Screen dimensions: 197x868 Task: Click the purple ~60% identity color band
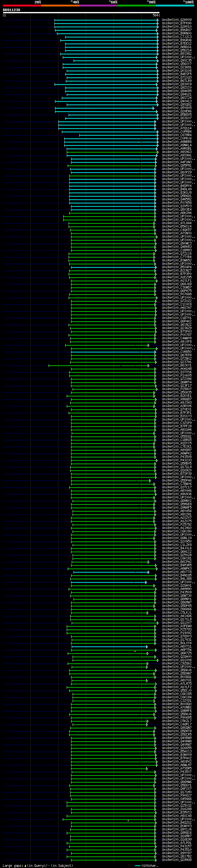pyautogui.click(x=99, y=6)
